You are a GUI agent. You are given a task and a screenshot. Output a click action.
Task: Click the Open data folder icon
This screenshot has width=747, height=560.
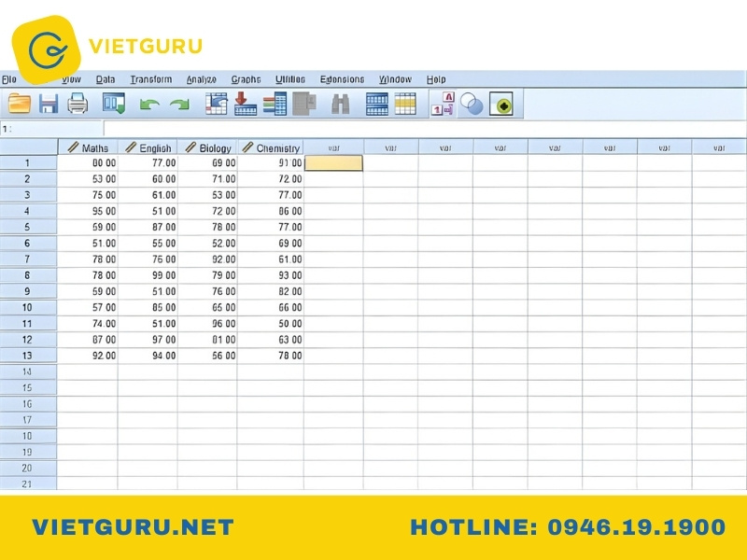coord(19,104)
